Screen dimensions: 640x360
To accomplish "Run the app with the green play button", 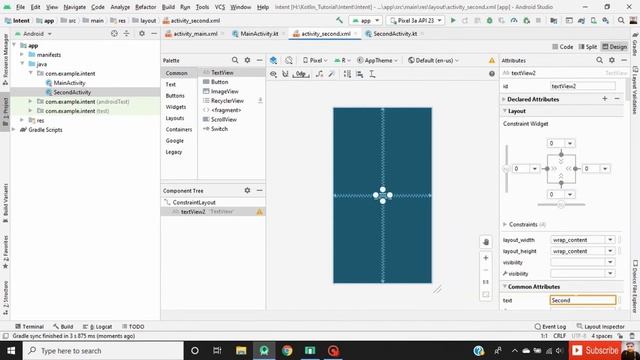I will 453,20.
